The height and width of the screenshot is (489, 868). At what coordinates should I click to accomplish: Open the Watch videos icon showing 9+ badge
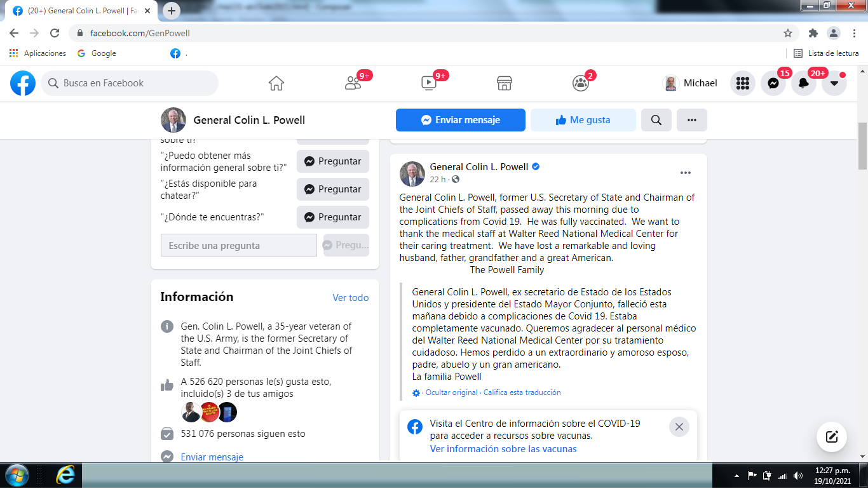(x=428, y=83)
